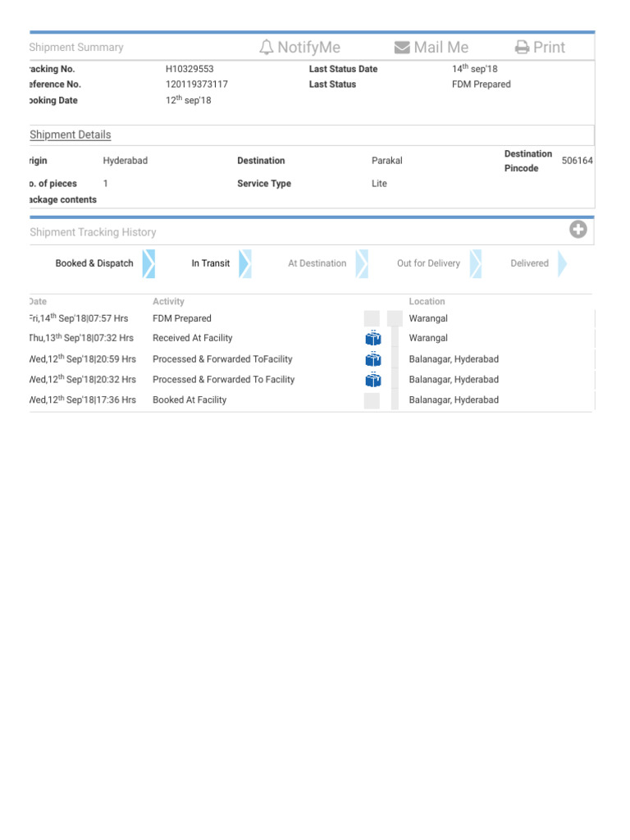Click chevron after Delivered
The height and width of the screenshot is (840, 630).
(x=562, y=263)
